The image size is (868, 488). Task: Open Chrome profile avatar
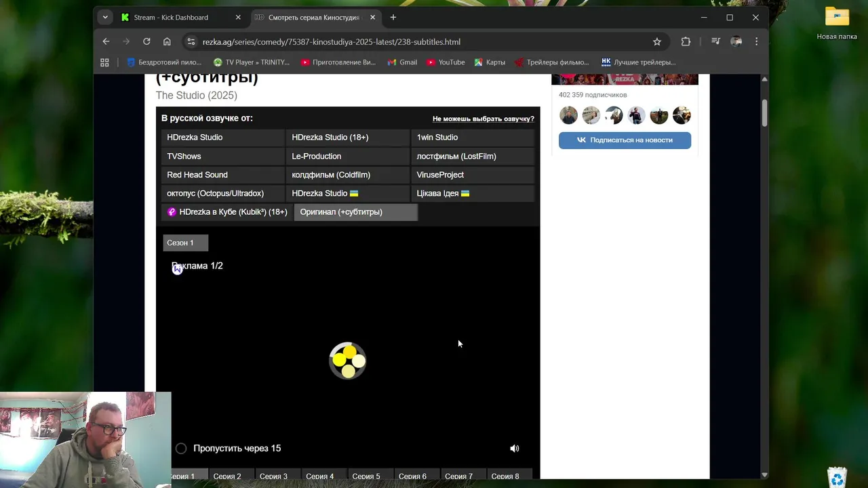(736, 41)
